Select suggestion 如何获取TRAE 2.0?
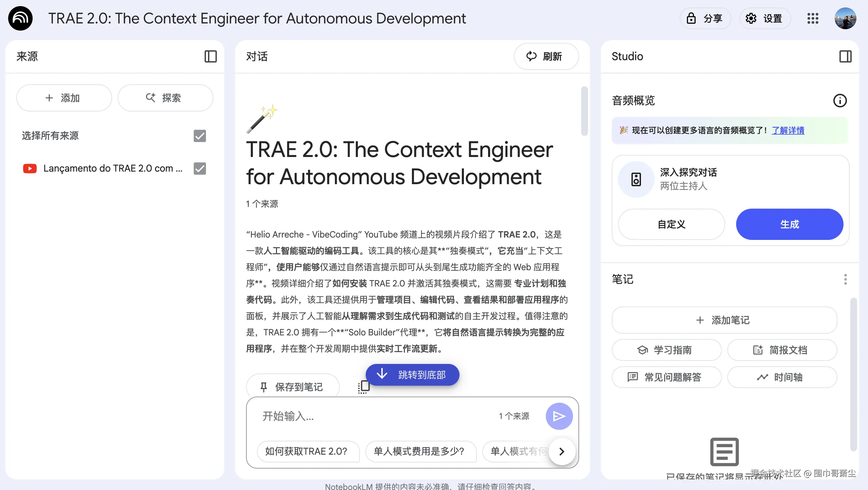 point(308,451)
